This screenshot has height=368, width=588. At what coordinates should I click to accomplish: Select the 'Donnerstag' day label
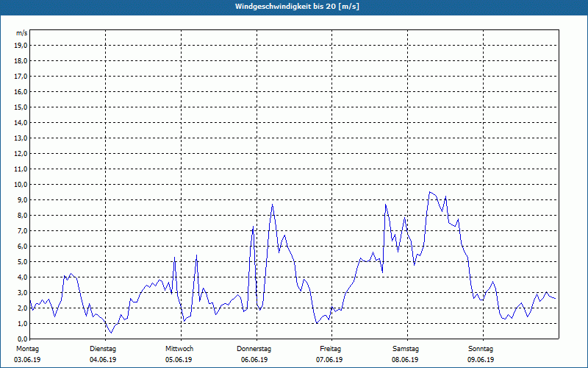[254, 349]
